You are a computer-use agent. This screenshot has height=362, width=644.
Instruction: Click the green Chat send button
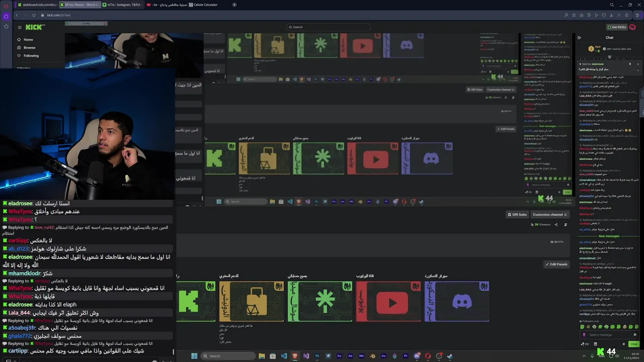coord(634,344)
